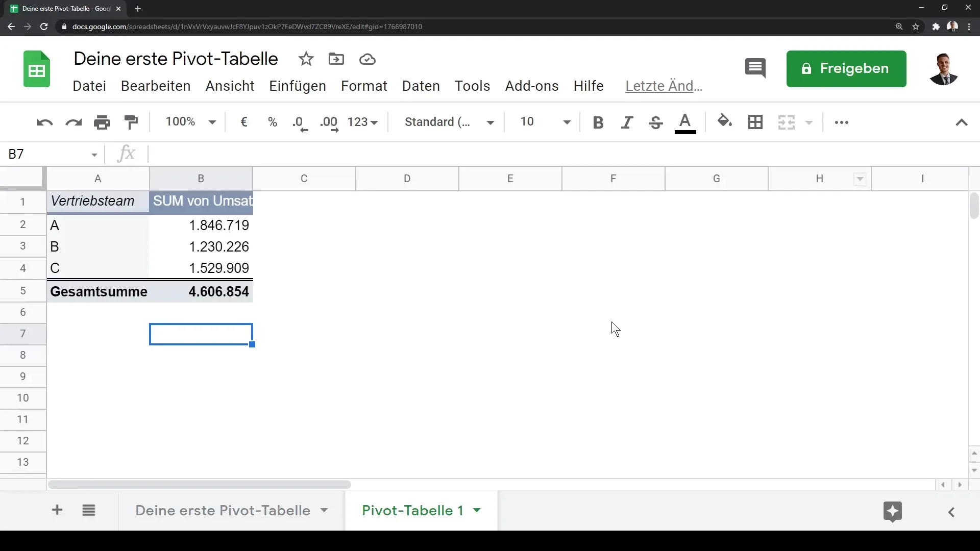Open the font size 10 dropdown
The height and width of the screenshot is (551, 980).
pyautogui.click(x=545, y=122)
